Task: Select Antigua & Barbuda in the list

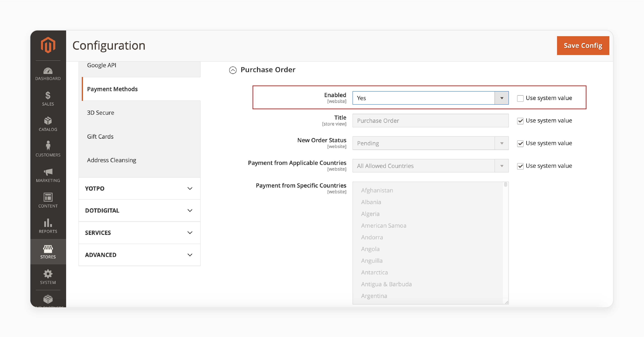Action: [x=386, y=284]
